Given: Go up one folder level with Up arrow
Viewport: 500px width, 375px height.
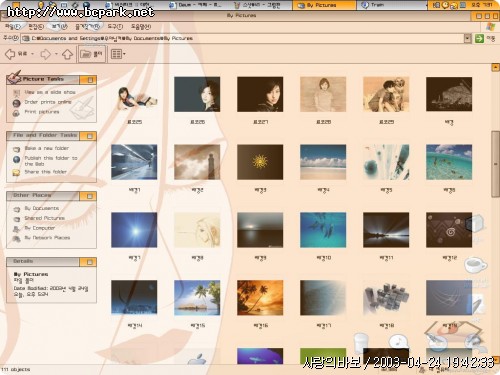Looking at the screenshot, I should pyautogui.click(x=68, y=54).
